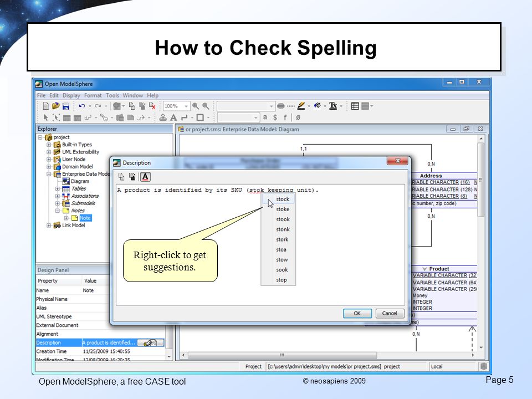
Task: Click the table grid layout icon
Action: click(x=355, y=106)
